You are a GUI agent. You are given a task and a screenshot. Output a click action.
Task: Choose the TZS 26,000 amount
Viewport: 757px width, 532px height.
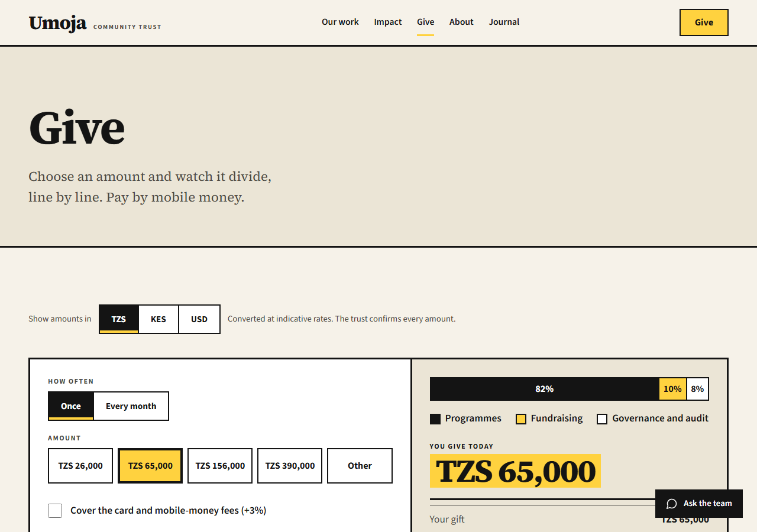pyautogui.click(x=80, y=466)
